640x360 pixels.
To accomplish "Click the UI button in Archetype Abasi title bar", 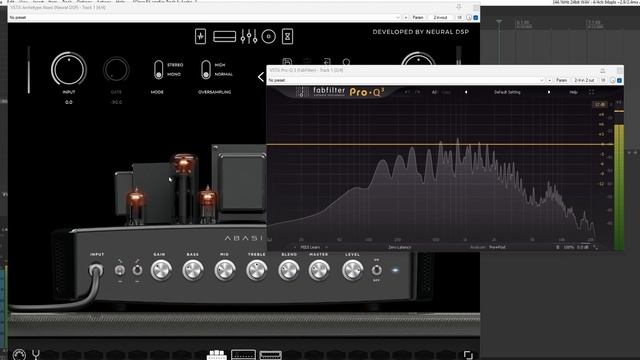I will (459, 18).
